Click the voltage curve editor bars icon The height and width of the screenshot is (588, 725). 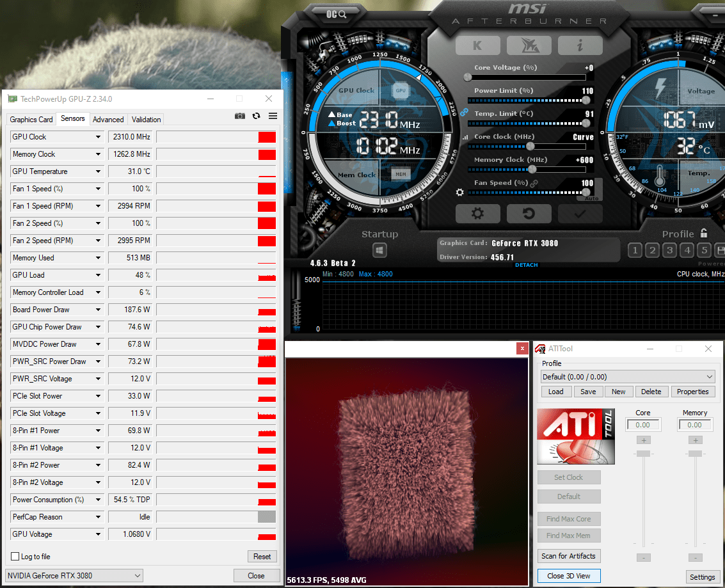(465, 138)
